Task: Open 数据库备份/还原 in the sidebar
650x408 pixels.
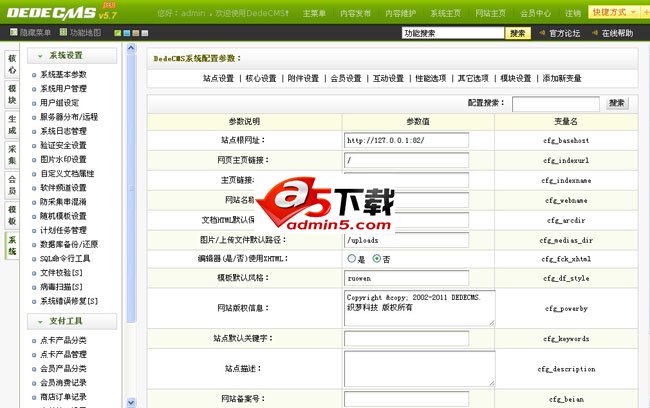Action: (69, 244)
